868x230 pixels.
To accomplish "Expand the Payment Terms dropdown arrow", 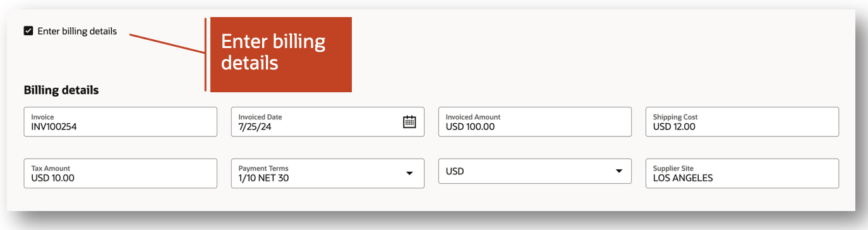I will pyautogui.click(x=409, y=173).
